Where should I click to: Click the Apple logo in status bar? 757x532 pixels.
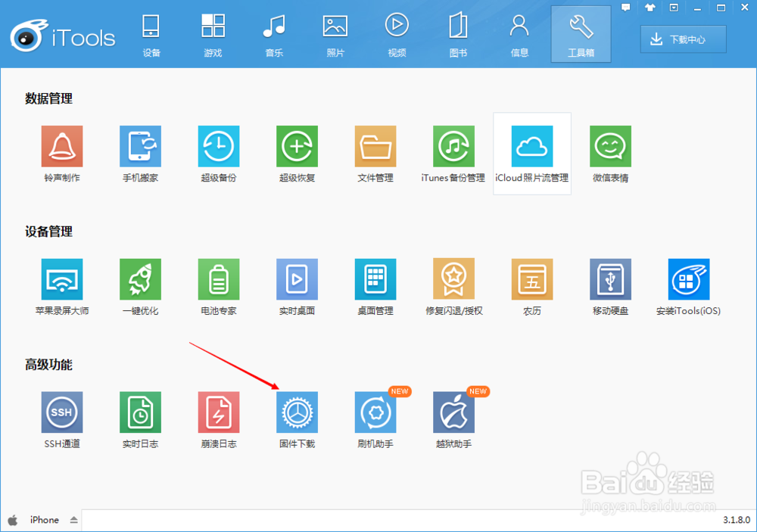point(13,520)
